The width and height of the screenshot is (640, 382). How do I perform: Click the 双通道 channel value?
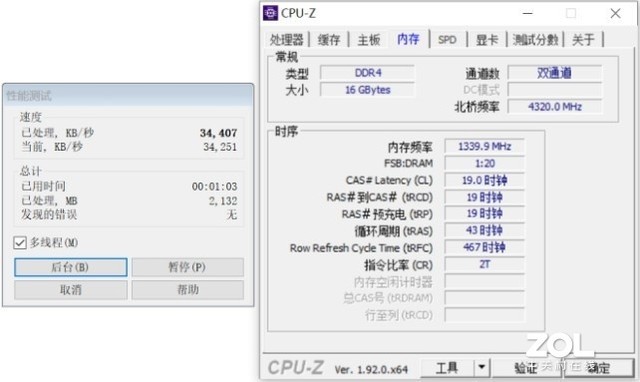[x=554, y=73]
